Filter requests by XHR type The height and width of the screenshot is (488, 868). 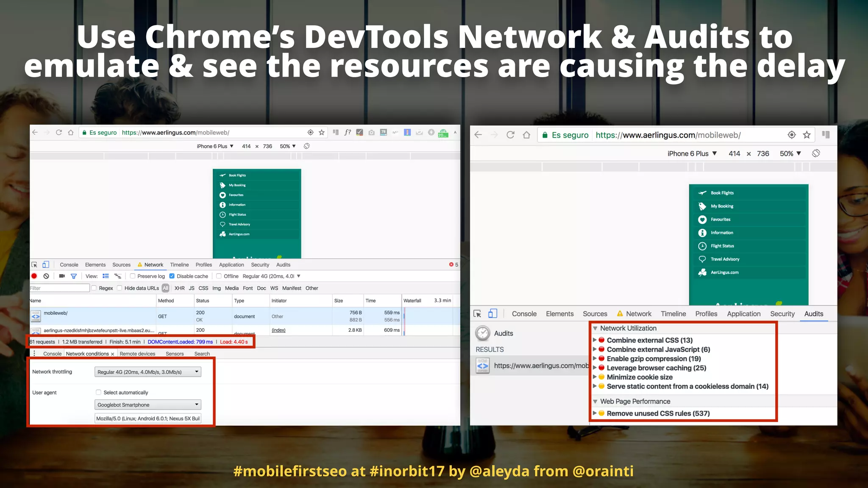coord(180,288)
